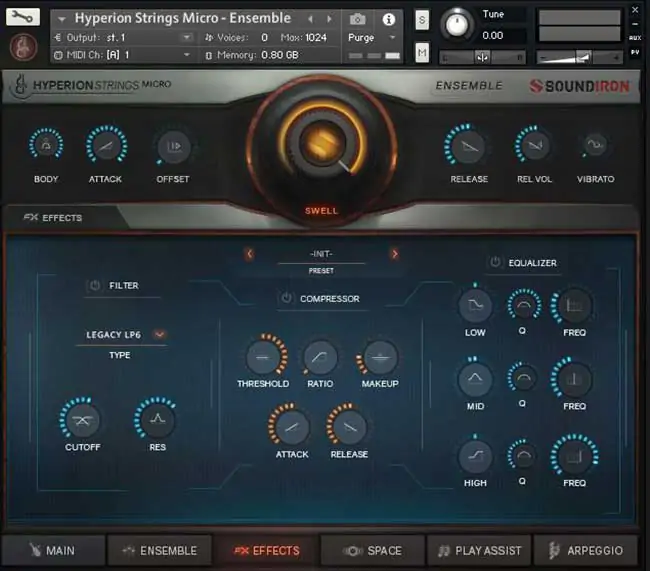Click the top-row Release knob
650x571 pixels.
click(467, 146)
